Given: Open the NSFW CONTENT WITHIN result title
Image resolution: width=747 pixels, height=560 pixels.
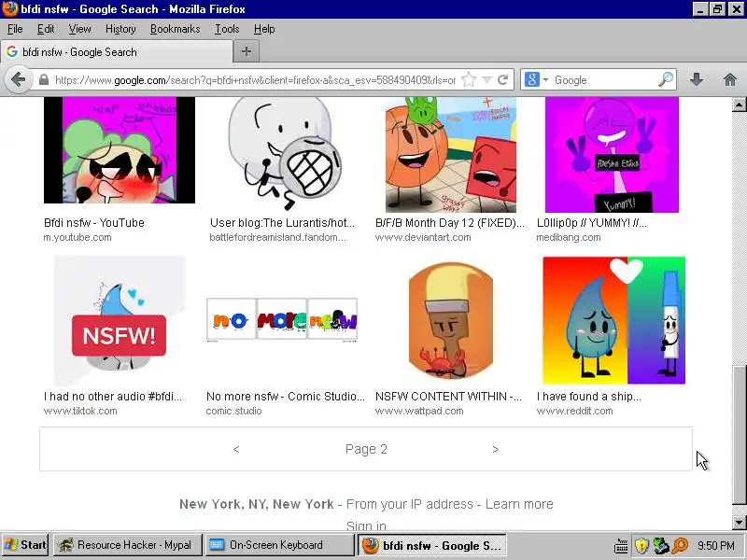Looking at the screenshot, I should click(448, 396).
